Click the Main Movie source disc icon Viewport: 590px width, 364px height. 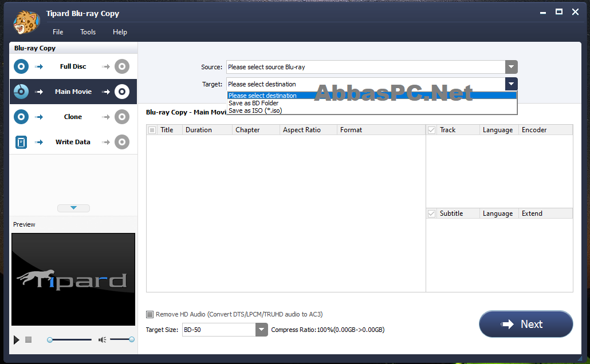click(21, 92)
